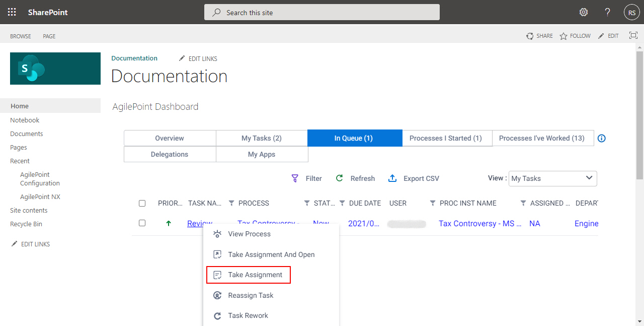Open the SharePoint app launcher waffle icon
The image size is (644, 326).
(x=12, y=12)
